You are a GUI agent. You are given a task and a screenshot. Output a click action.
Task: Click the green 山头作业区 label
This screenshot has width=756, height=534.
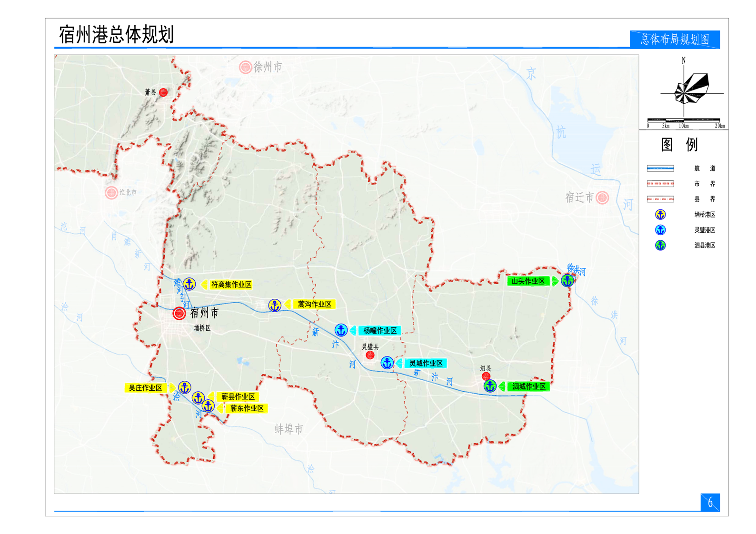point(527,281)
